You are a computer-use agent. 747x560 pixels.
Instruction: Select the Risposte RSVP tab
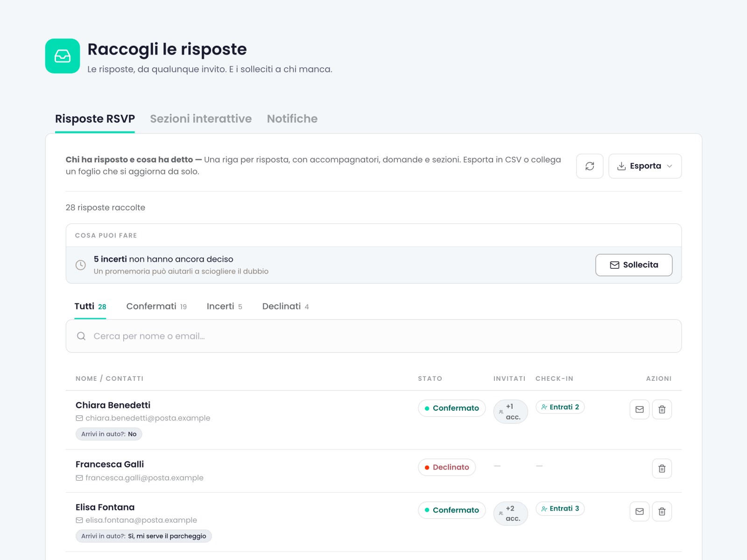(x=95, y=119)
